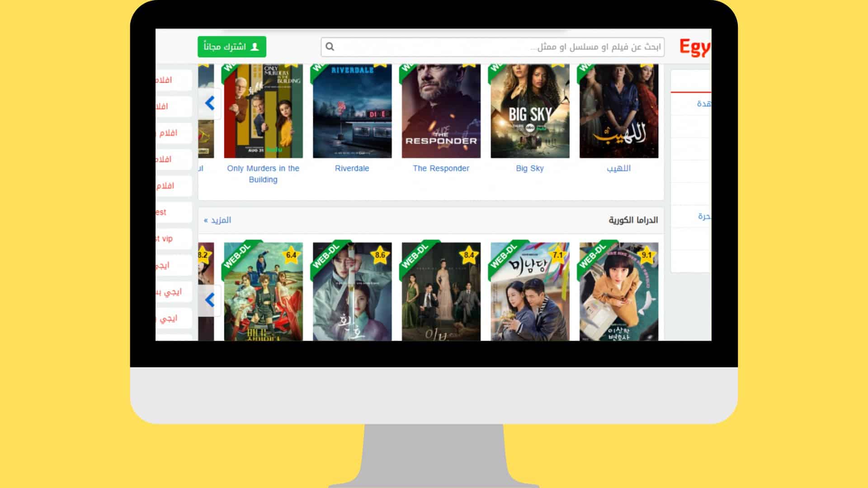Click the الدراما الكورية section heading
This screenshot has height=488, width=868.
633,220
